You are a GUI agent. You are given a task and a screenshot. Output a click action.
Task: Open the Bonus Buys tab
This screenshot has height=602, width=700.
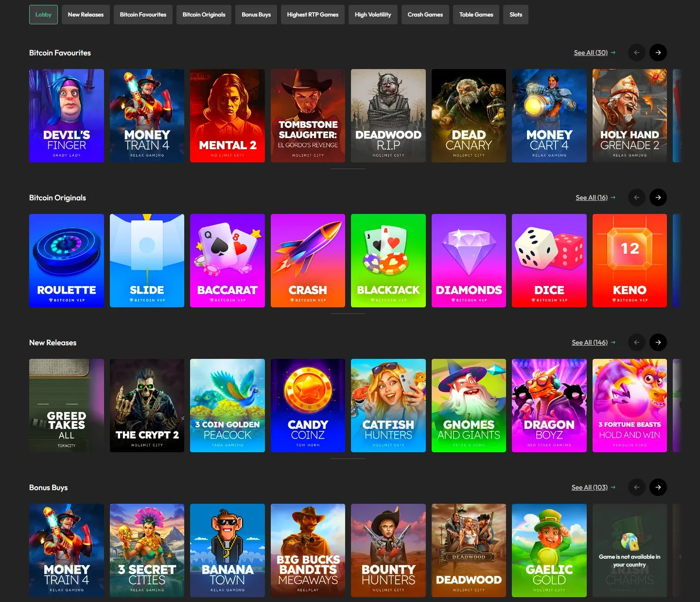point(256,15)
